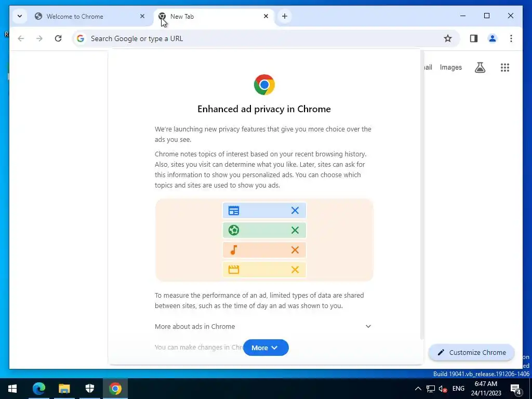This screenshot has width=532, height=399.
Task: Click the Enhanced ad privacy in Chrome heading
Action: pos(264,109)
